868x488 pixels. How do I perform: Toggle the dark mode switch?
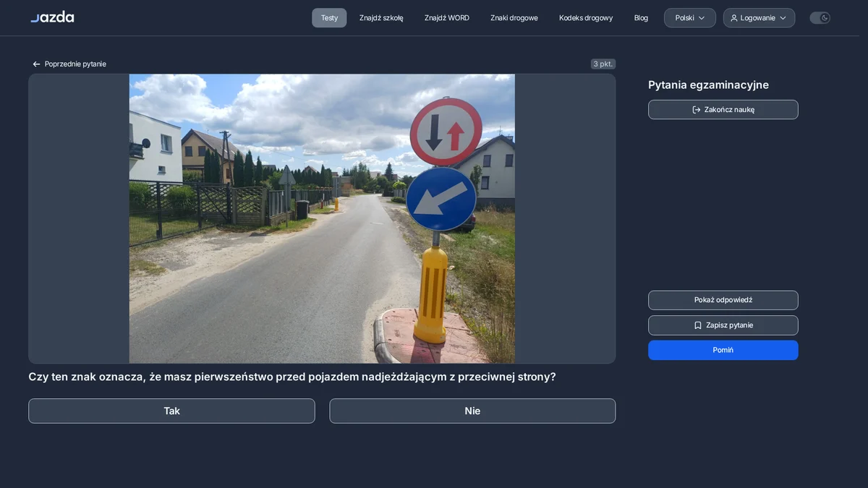tap(820, 18)
